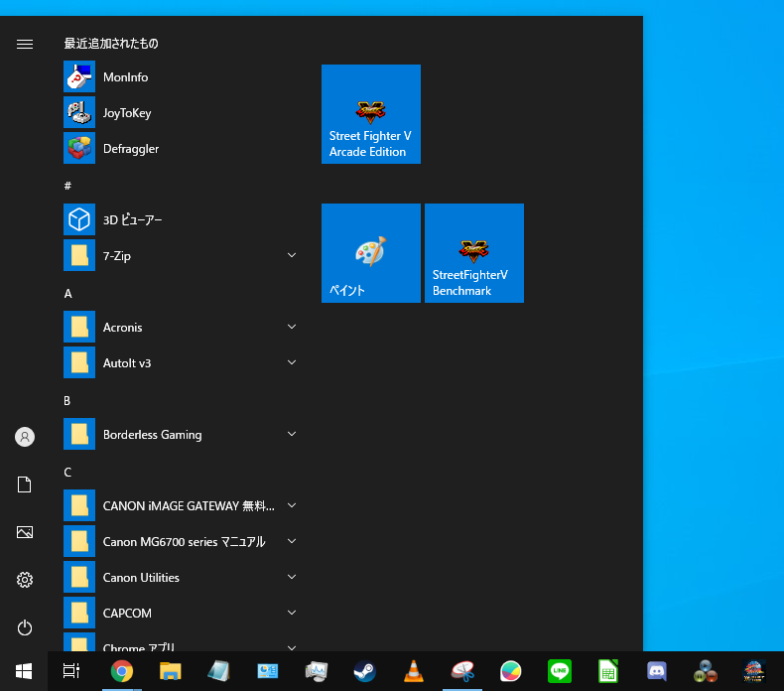Open Discord from the taskbar
Screen dimensions: 784x691
tap(657, 671)
